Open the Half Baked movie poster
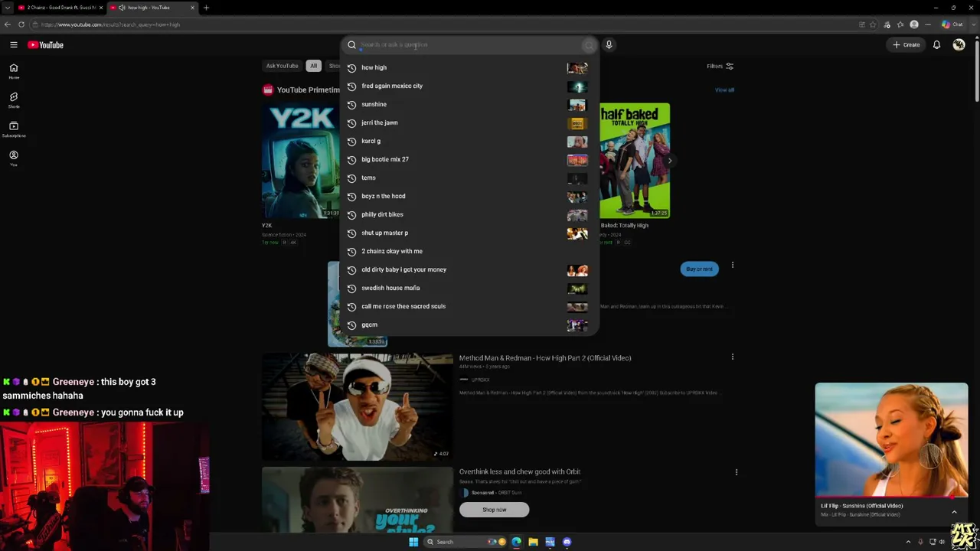Image resolution: width=980 pixels, height=551 pixels. [x=635, y=161]
